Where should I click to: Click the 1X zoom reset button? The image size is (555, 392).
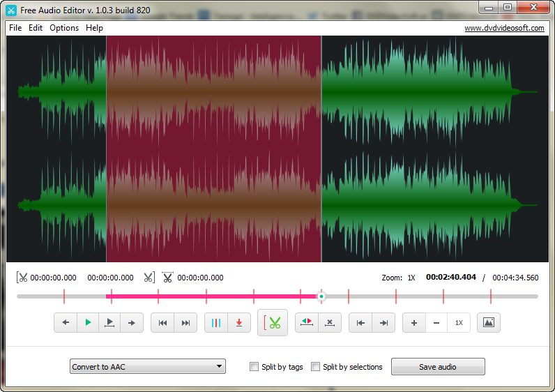coord(459,323)
